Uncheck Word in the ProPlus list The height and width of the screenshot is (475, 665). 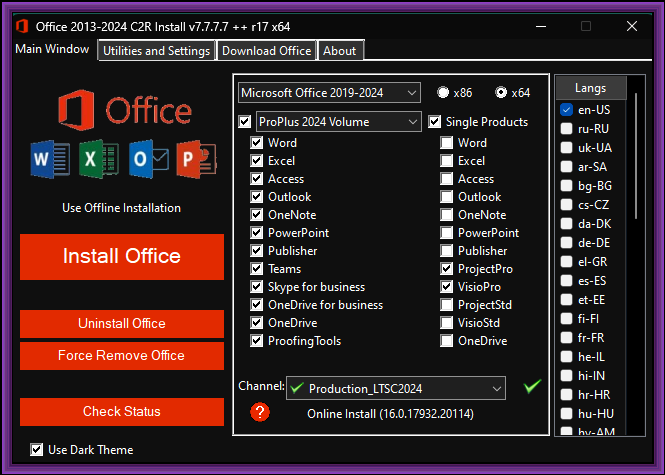coord(257,142)
